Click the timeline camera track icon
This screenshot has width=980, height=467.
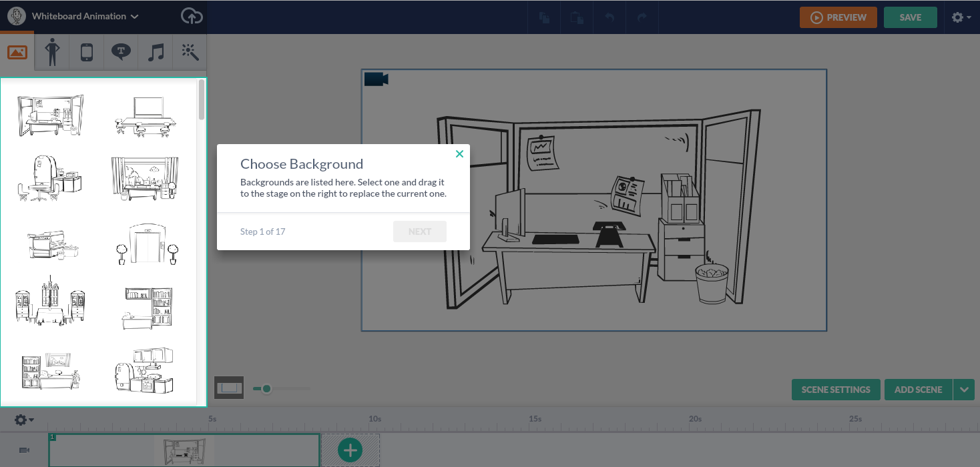(x=25, y=450)
